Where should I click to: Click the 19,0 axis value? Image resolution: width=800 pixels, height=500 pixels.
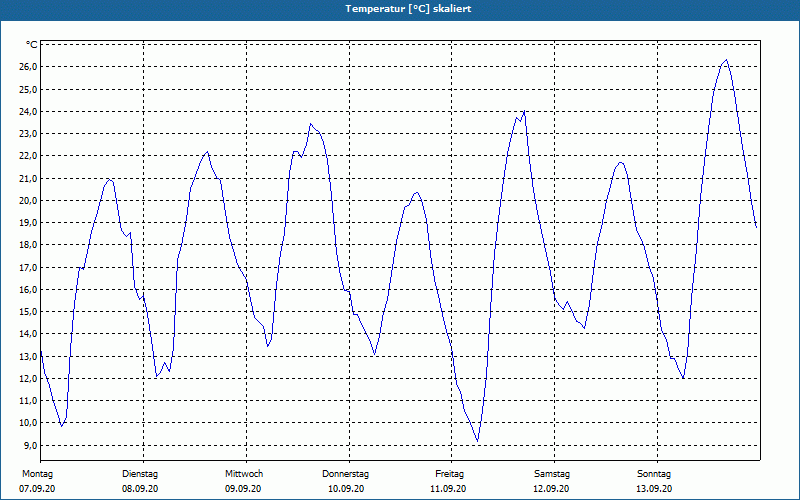pyautogui.click(x=29, y=223)
